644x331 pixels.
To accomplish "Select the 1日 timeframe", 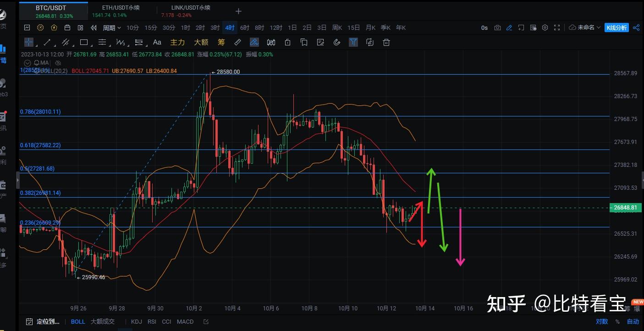I will coord(292,28).
